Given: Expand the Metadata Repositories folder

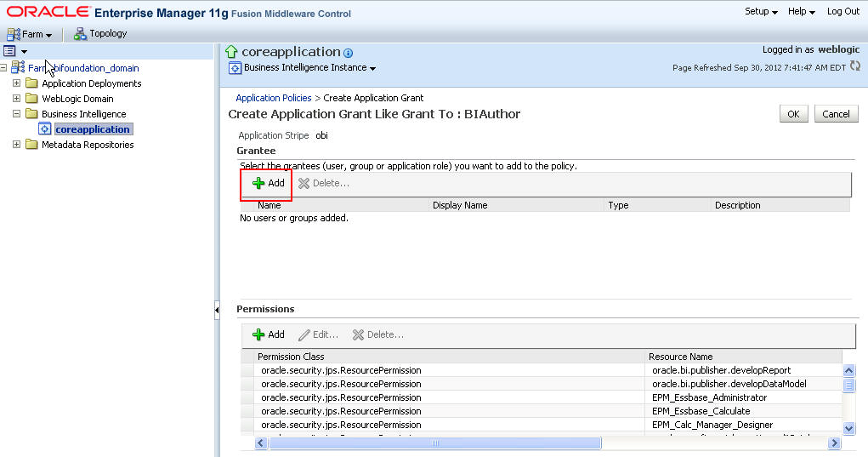Looking at the screenshot, I should click(17, 144).
